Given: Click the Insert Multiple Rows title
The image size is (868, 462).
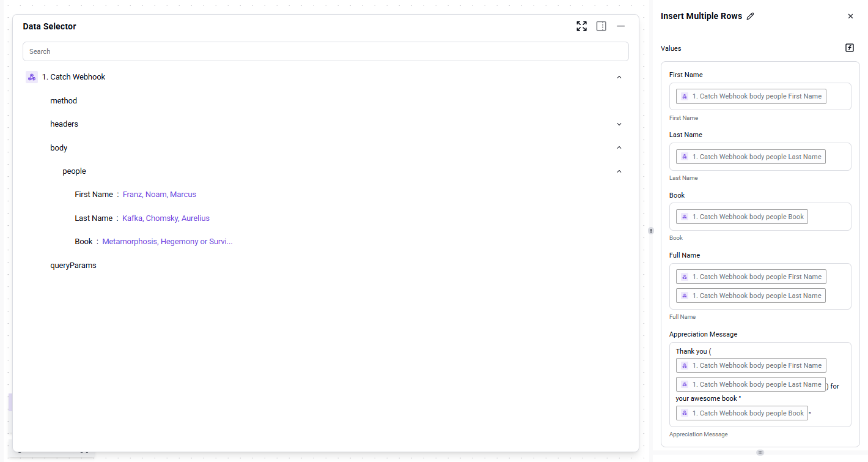Looking at the screenshot, I should coord(701,16).
